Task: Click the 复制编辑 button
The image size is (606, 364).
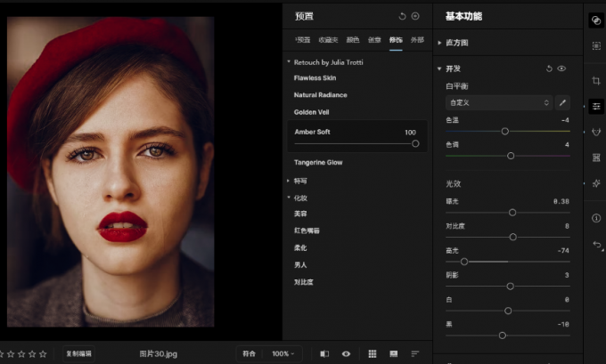Action: point(78,353)
